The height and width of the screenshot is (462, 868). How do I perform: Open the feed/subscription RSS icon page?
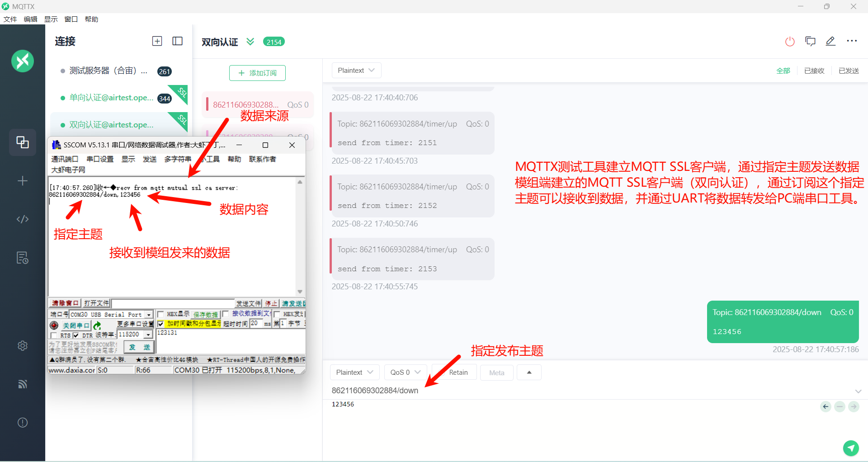coord(23,384)
